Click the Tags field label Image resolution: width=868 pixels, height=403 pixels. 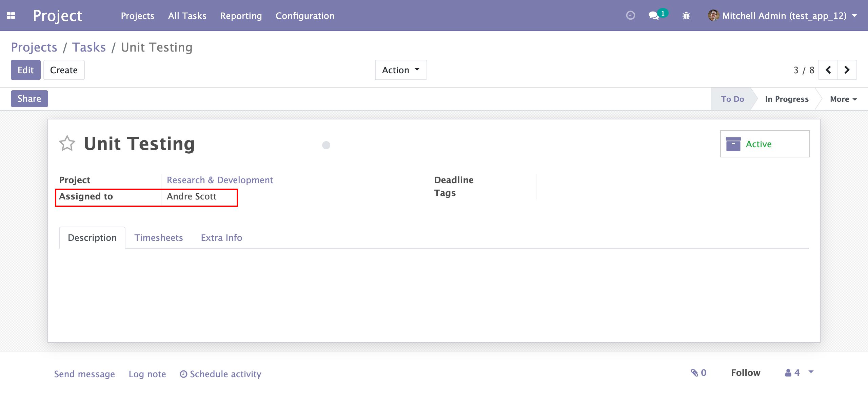[x=445, y=193]
